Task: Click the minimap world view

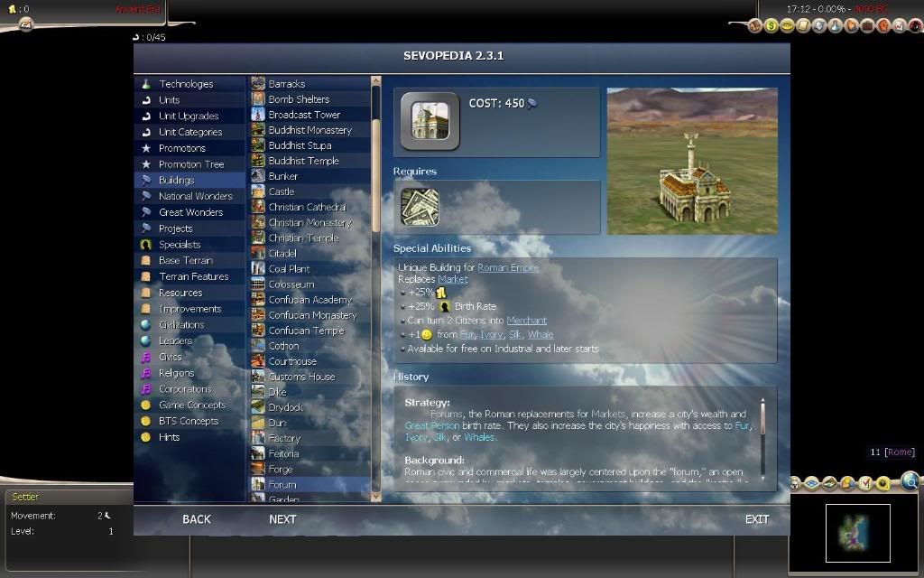Action: [x=857, y=533]
